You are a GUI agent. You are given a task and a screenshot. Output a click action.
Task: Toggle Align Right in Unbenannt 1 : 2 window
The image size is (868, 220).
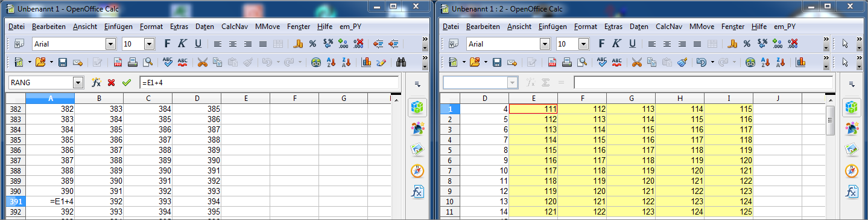pyautogui.click(x=682, y=44)
